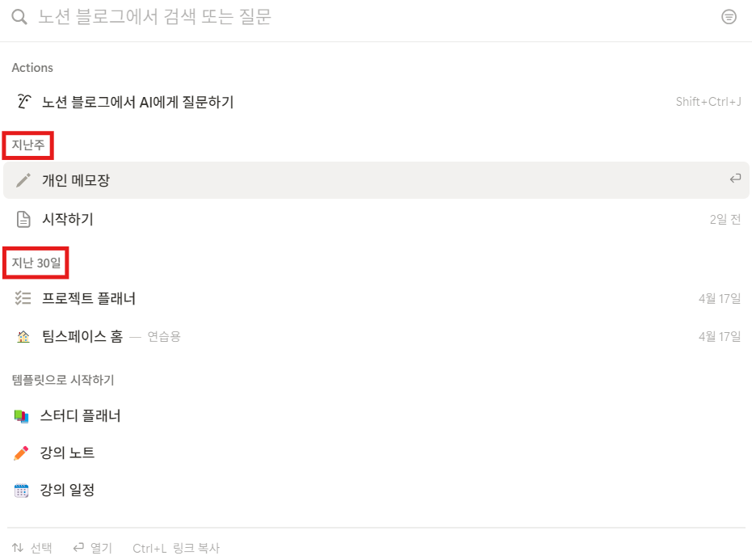Click the magnifying glass search icon

[18, 16]
